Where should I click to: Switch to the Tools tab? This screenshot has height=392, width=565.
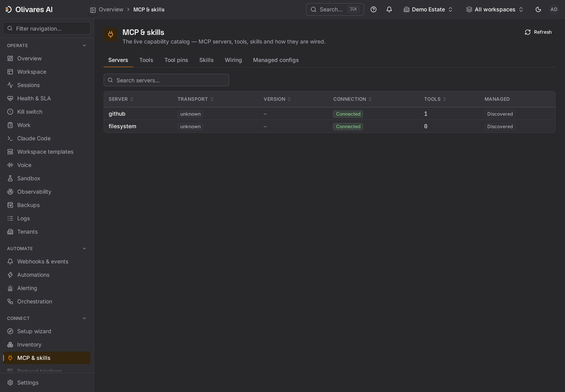[146, 60]
